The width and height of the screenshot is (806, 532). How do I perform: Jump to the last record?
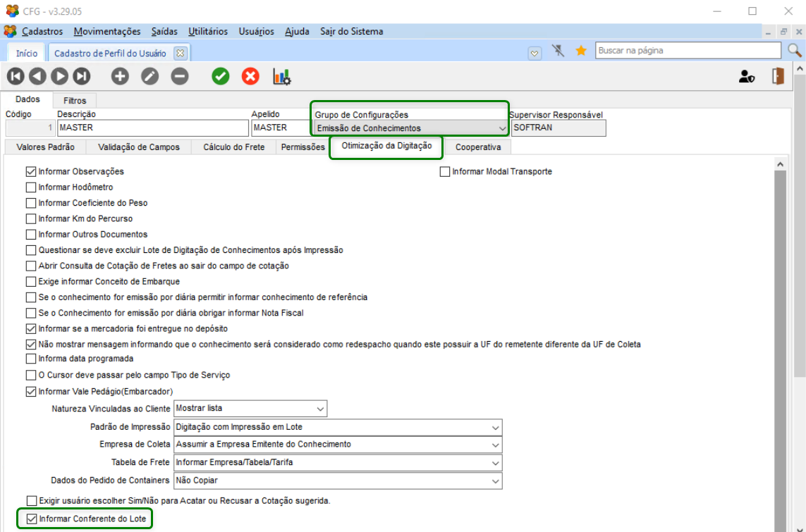[81, 77]
